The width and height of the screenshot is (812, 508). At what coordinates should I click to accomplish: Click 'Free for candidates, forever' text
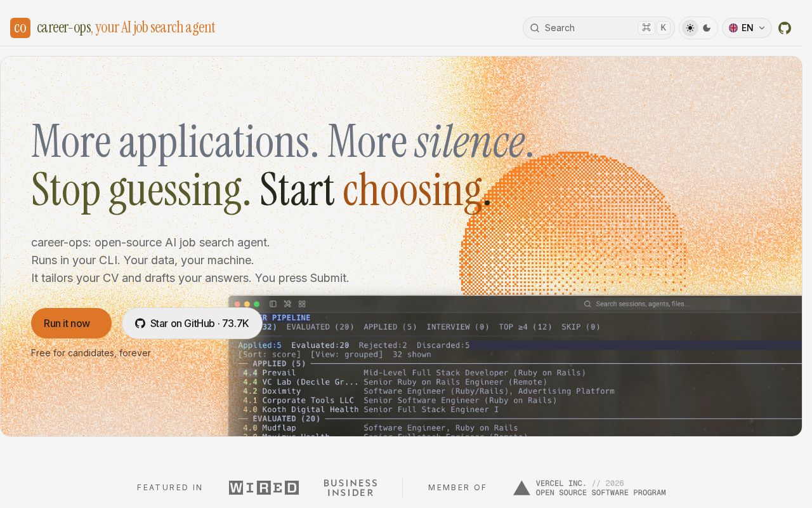pos(91,353)
